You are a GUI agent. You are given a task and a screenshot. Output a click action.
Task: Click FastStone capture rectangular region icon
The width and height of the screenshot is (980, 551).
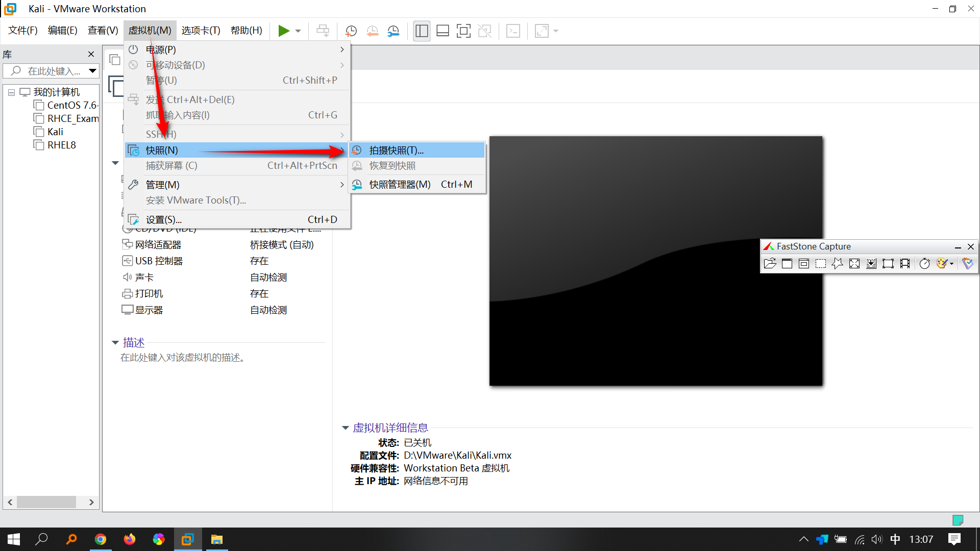pos(820,264)
